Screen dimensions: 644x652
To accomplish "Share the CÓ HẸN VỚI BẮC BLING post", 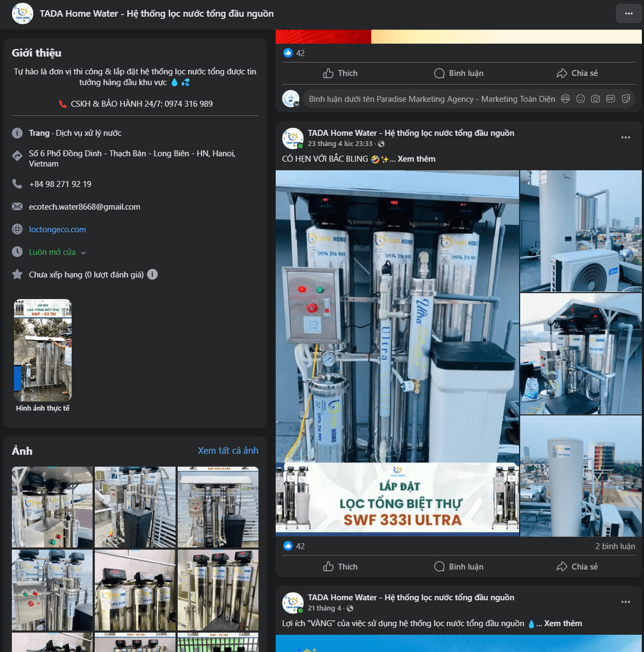I will (577, 567).
